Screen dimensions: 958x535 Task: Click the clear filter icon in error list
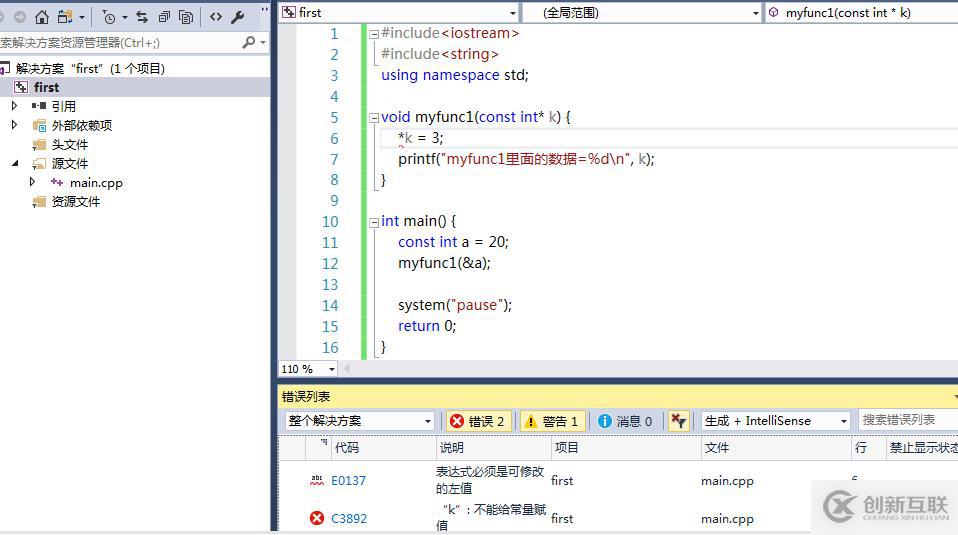[678, 421]
